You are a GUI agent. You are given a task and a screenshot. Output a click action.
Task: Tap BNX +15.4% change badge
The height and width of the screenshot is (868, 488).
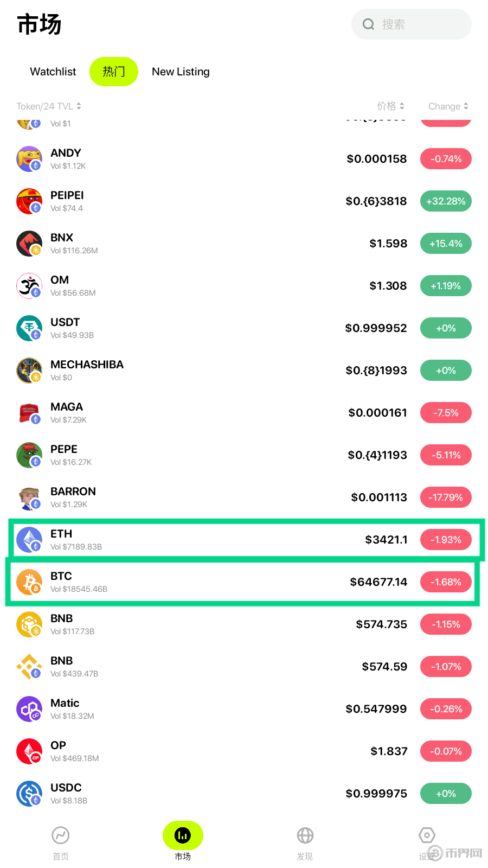click(x=446, y=244)
